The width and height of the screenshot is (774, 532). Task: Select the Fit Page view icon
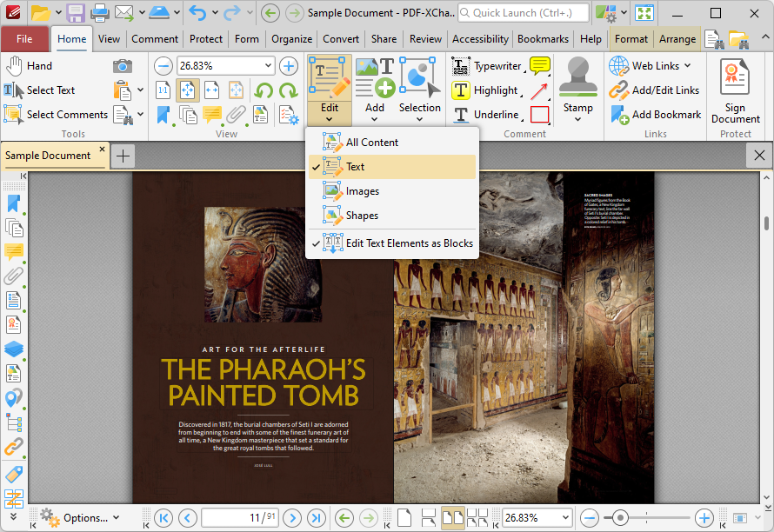click(x=187, y=90)
